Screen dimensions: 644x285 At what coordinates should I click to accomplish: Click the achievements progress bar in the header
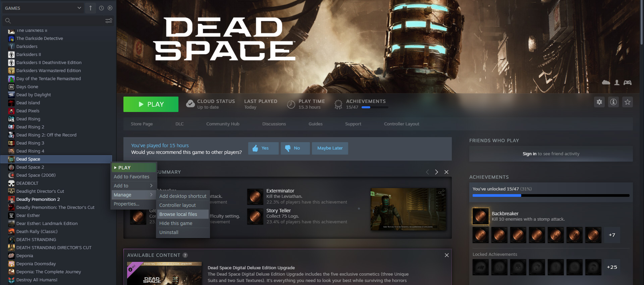click(x=375, y=107)
